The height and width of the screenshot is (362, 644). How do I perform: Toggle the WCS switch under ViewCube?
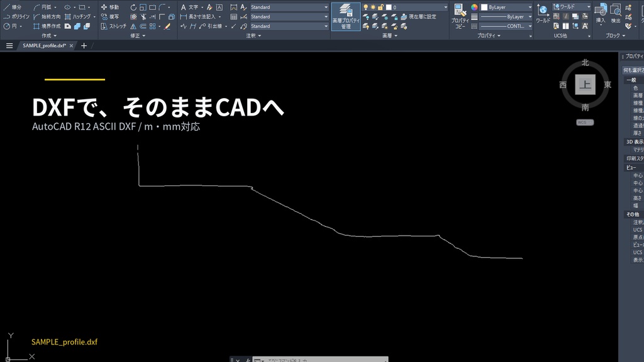[x=585, y=123]
